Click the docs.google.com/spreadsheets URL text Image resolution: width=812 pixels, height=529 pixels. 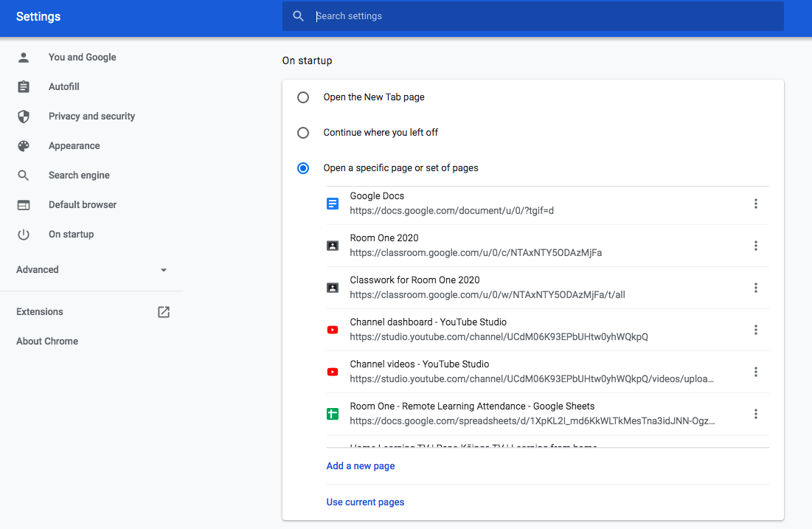[x=532, y=421]
